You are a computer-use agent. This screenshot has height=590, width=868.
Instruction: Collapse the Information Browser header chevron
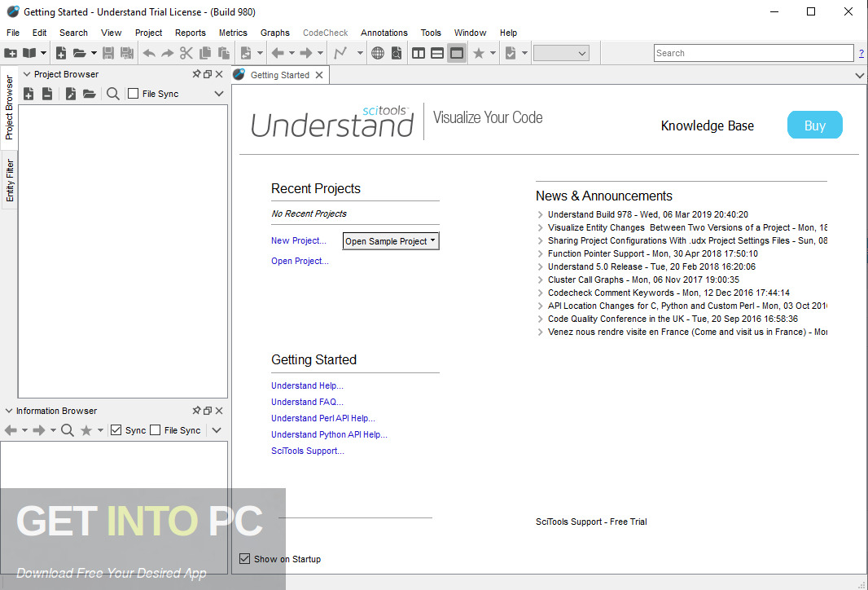(x=8, y=411)
